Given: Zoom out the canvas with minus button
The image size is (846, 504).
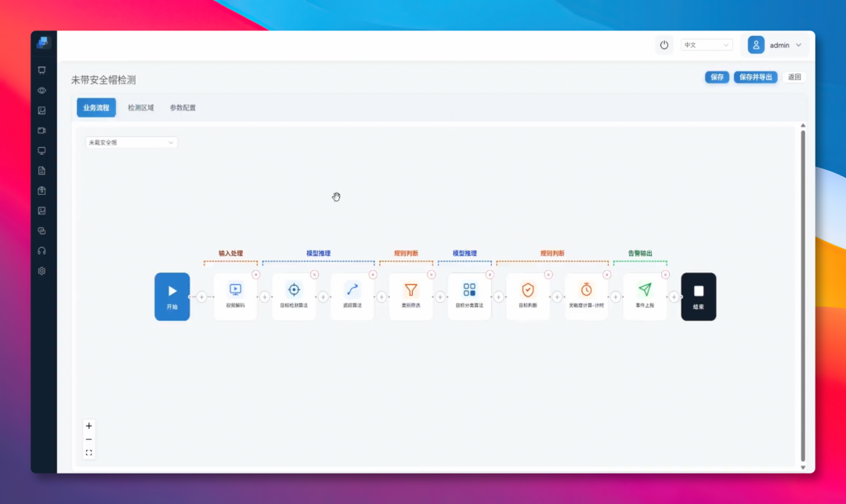Looking at the screenshot, I should coord(89,439).
